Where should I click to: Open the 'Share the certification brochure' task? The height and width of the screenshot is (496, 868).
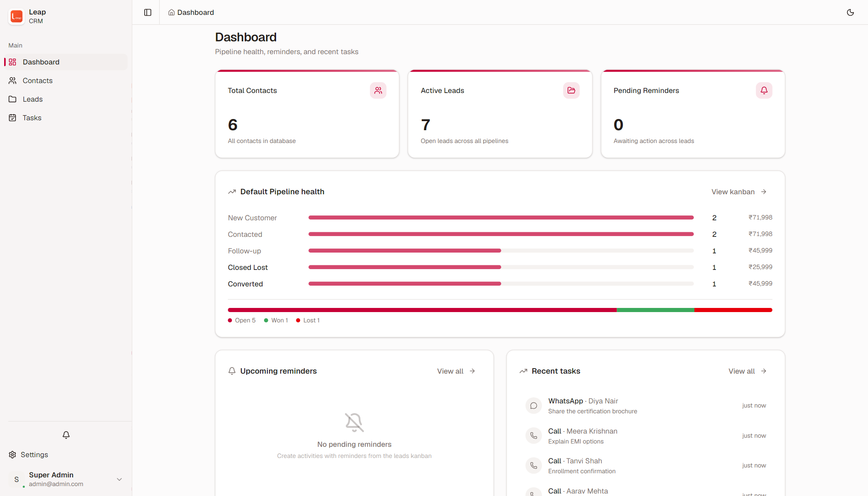[x=645, y=405]
